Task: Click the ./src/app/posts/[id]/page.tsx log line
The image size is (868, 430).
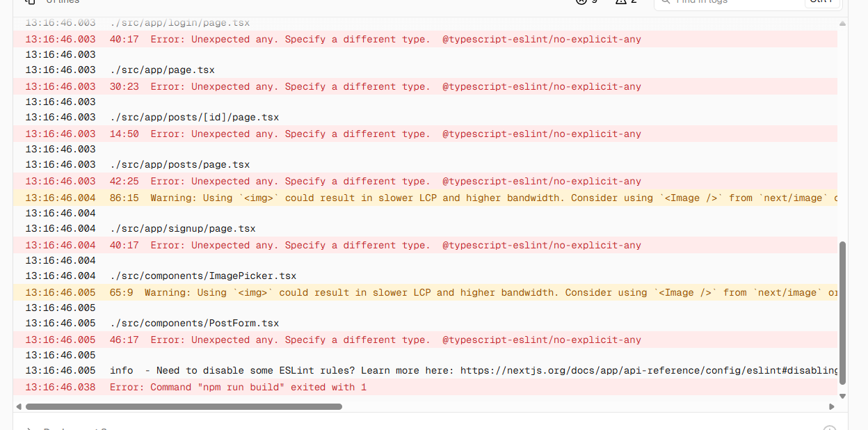Action: 194,118
